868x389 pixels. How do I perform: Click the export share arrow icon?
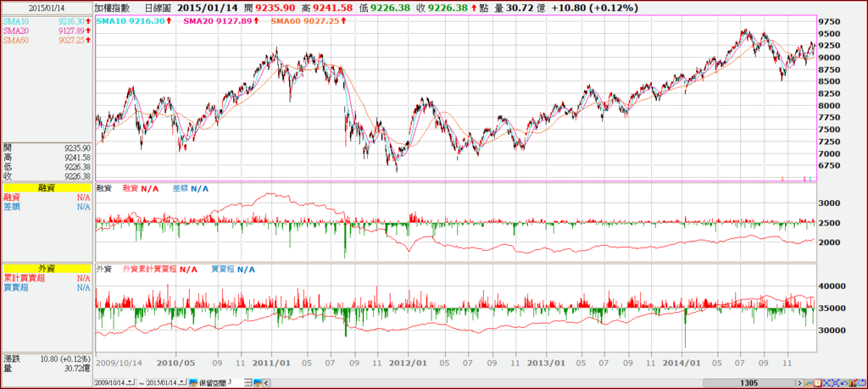862,383
